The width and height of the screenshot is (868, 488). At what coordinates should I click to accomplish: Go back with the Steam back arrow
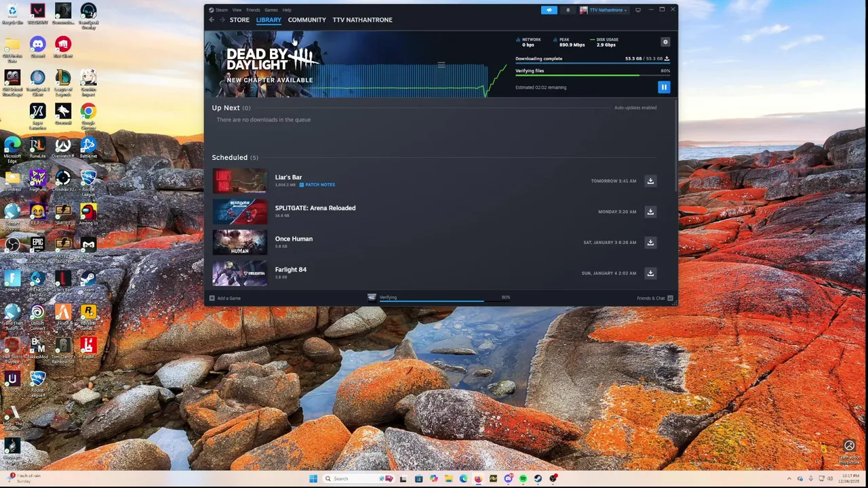point(212,20)
